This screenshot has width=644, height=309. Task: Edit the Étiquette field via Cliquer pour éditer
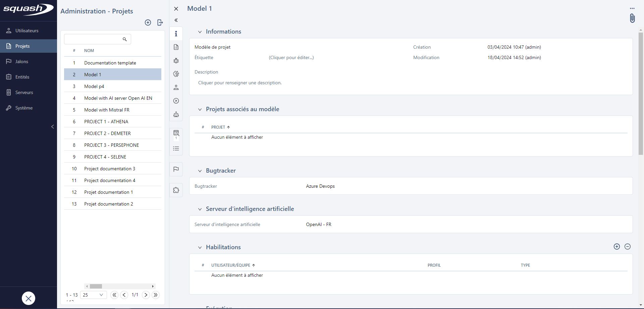click(x=291, y=57)
